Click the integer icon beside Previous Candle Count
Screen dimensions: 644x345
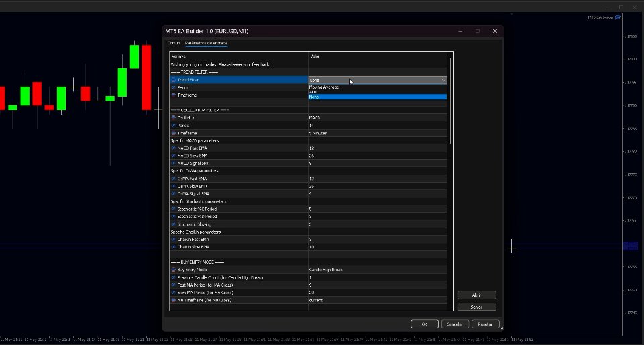pyautogui.click(x=173, y=278)
